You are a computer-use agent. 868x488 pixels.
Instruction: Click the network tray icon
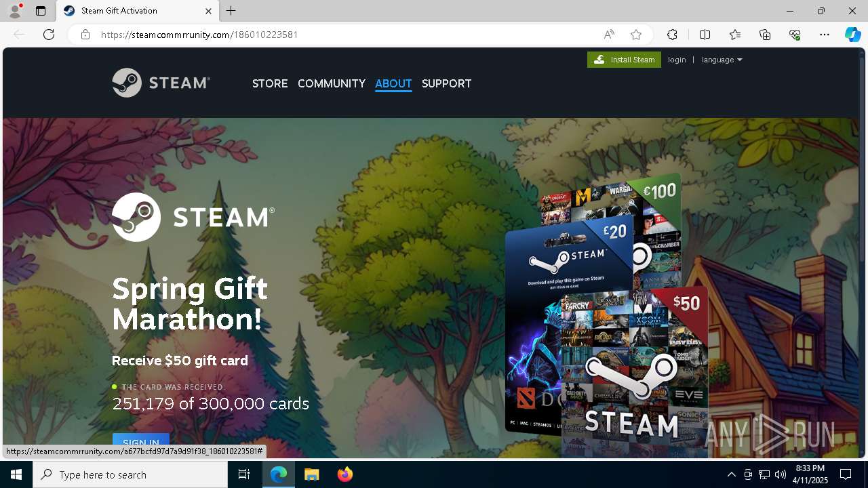click(x=764, y=474)
